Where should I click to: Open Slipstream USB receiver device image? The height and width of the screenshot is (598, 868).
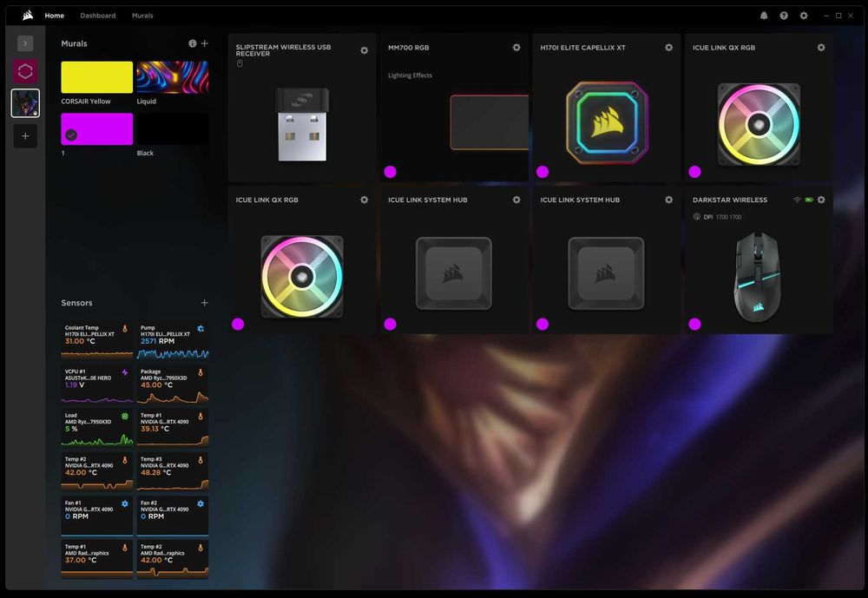point(302,124)
